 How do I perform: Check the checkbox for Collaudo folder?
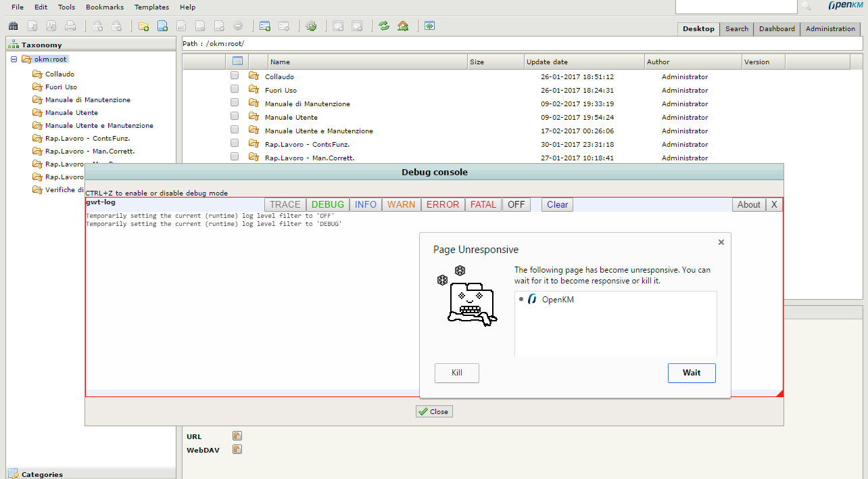click(235, 76)
